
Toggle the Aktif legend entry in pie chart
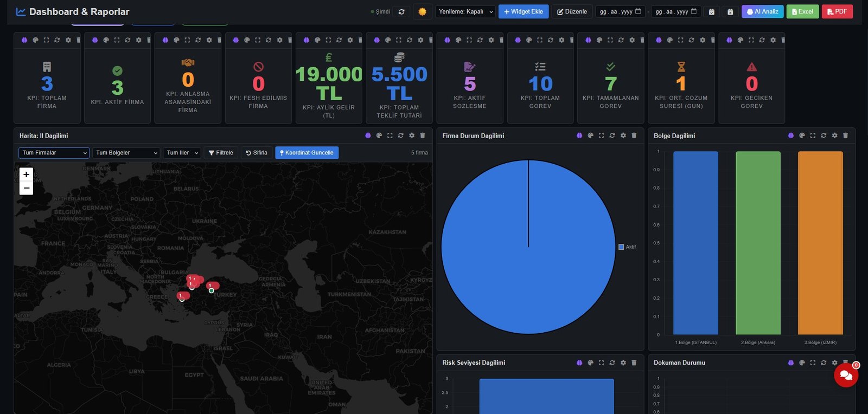tap(627, 247)
